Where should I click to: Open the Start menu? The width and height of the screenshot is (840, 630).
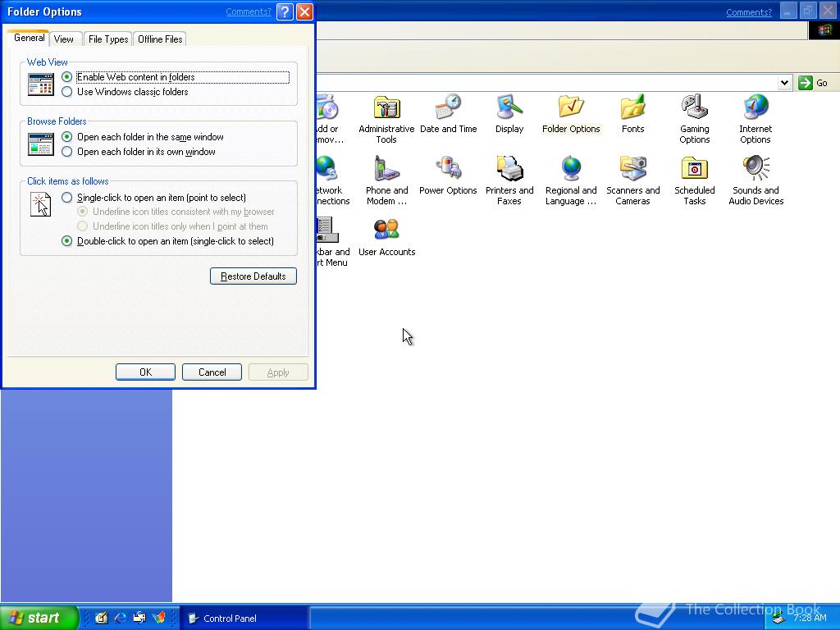[39, 618]
